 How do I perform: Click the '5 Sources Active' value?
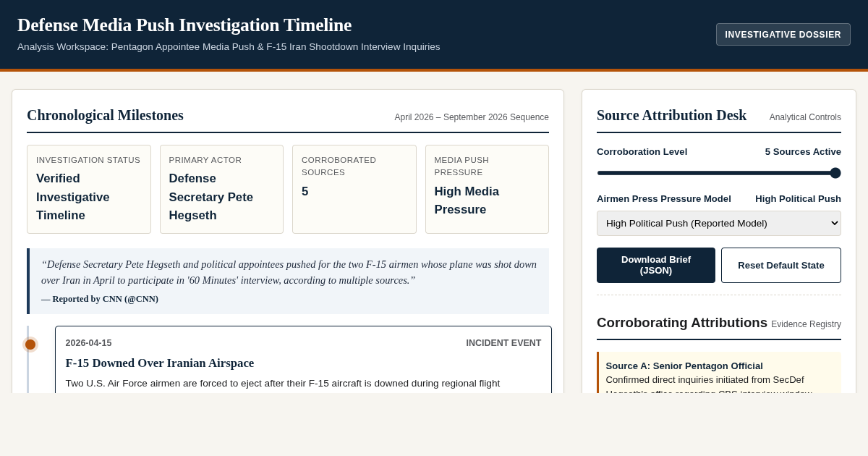click(803, 151)
